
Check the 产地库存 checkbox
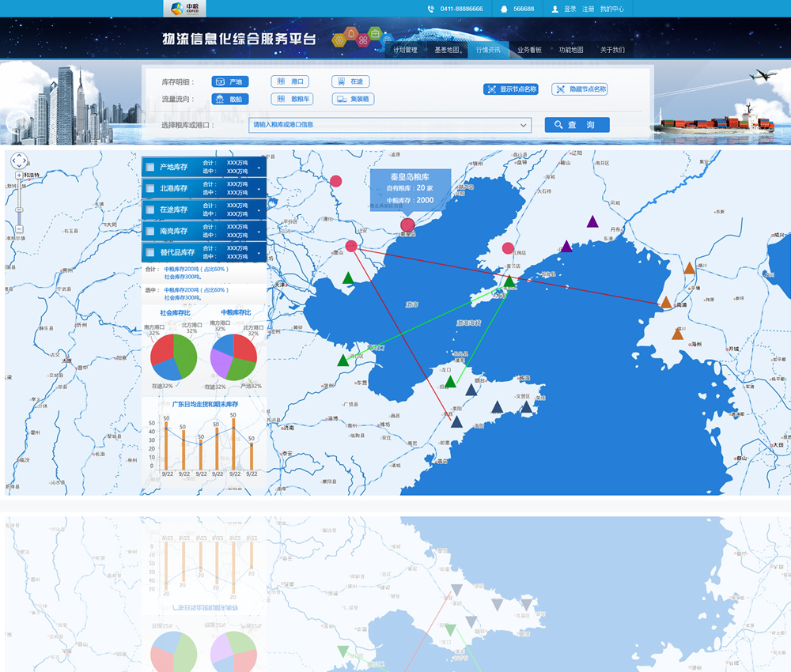click(149, 167)
